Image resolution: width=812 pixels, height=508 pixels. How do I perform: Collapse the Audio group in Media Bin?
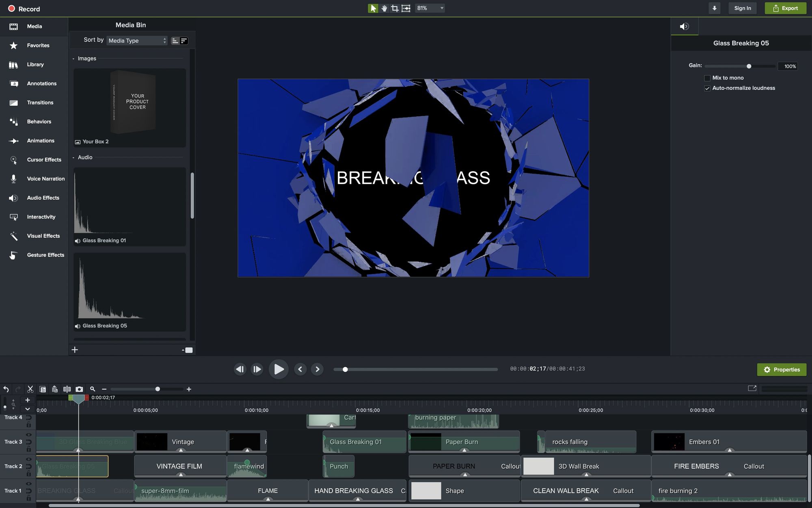point(73,158)
